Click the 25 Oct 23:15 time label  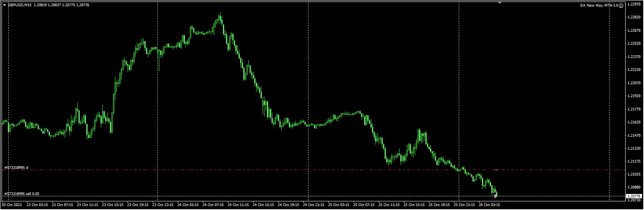(x=464, y=205)
